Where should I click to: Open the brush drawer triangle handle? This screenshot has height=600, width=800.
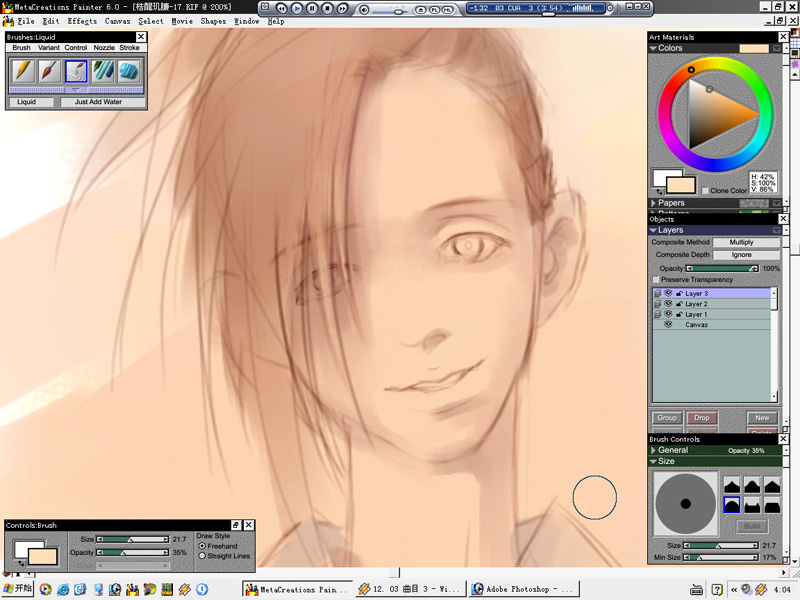point(76,90)
